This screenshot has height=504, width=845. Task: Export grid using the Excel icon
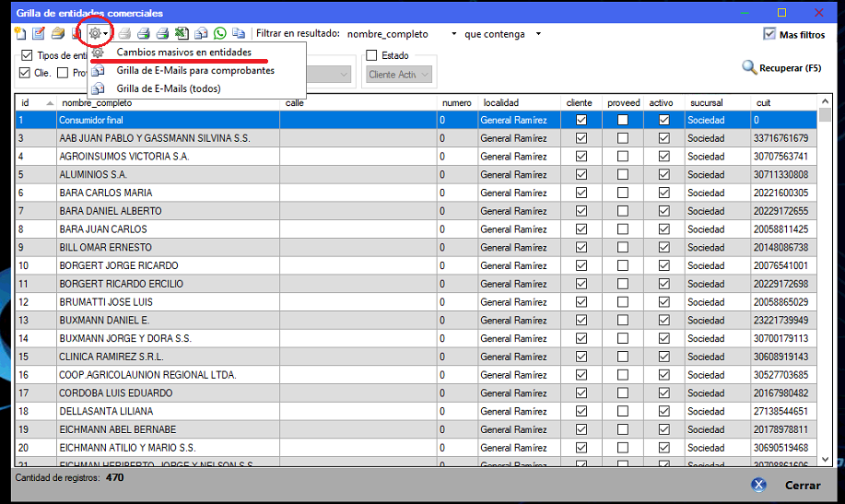182,34
